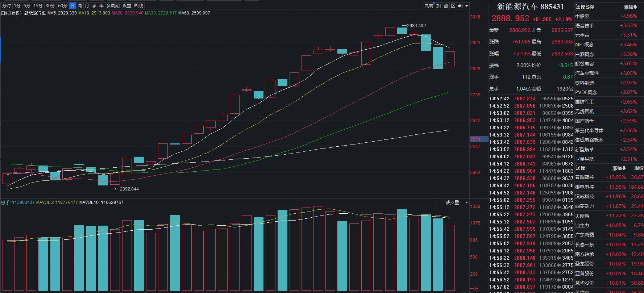Click the 区 range statistics button
The height and width of the screenshot is (293, 644).
pos(453,6)
